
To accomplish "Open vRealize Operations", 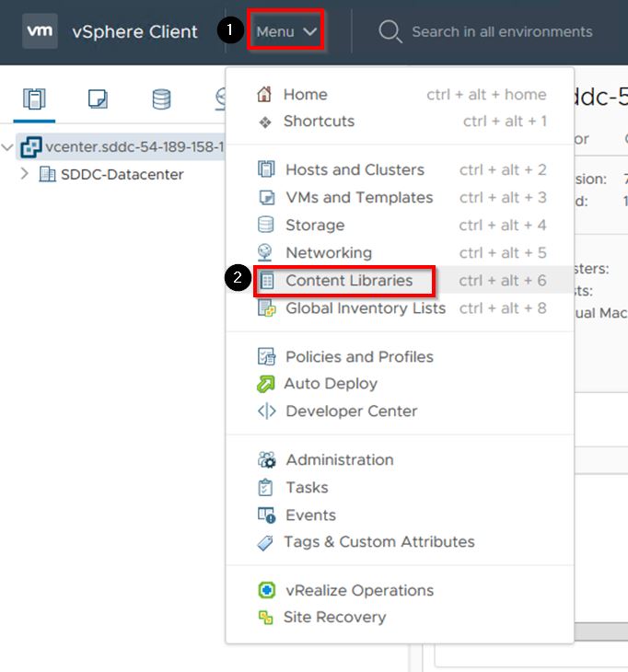I will 360,591.
